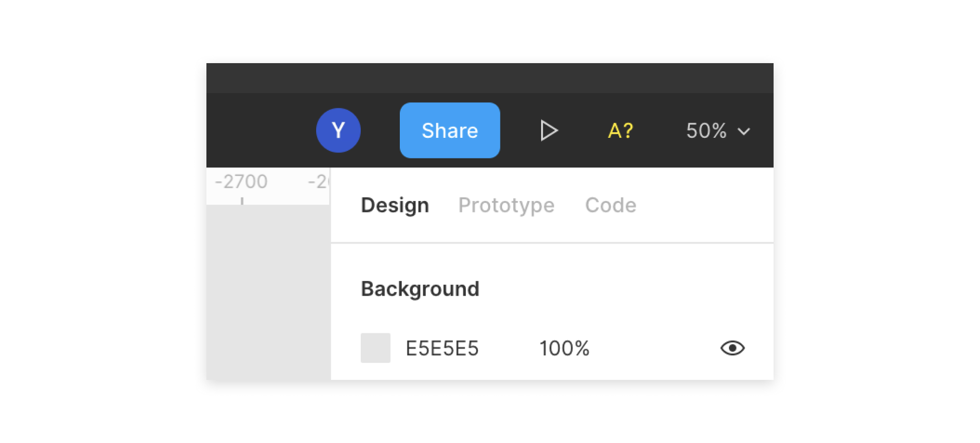Select the E5E5E5 hex value field
The height and width of the screenshot is (443, 980).
442,348
